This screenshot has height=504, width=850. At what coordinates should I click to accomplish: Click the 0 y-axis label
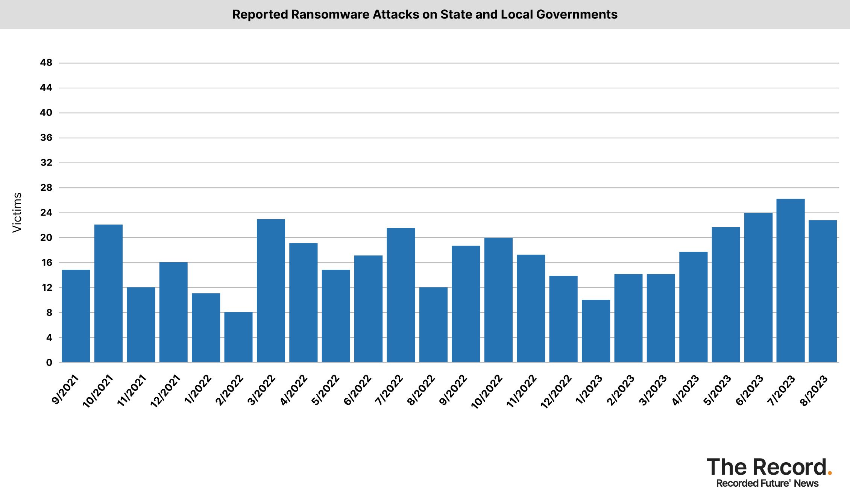(x=49, y=363)
